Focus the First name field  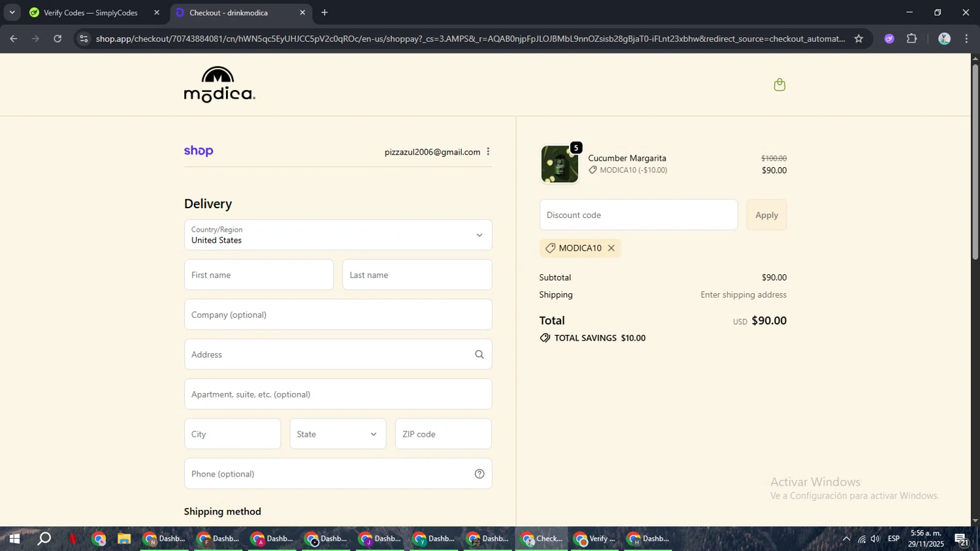pyautogui.click(x=259, y=275)
